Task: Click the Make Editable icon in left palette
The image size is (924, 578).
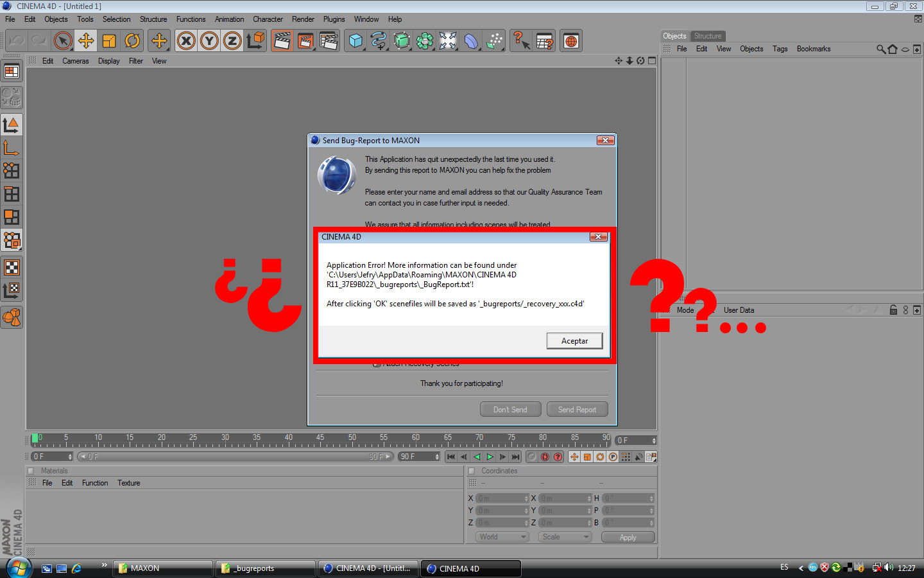Action: click(12, 98)
